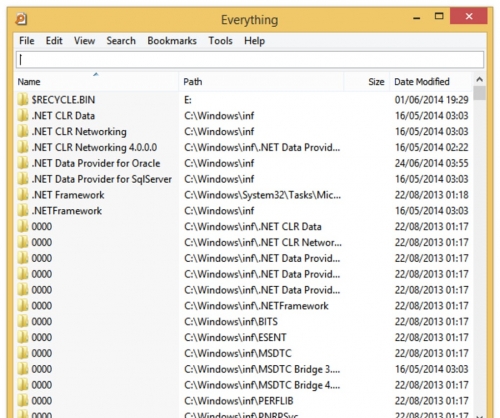Open the Bookmarks menu
This screenshot has width=500, height=418.
(172, 41)
